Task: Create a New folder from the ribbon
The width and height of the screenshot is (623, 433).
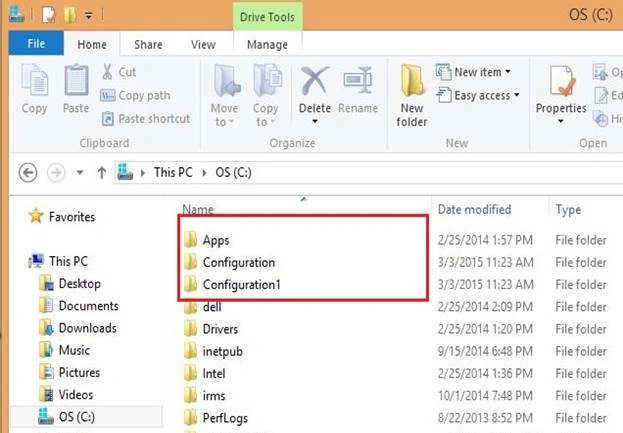Action: (x=412, y=95)
